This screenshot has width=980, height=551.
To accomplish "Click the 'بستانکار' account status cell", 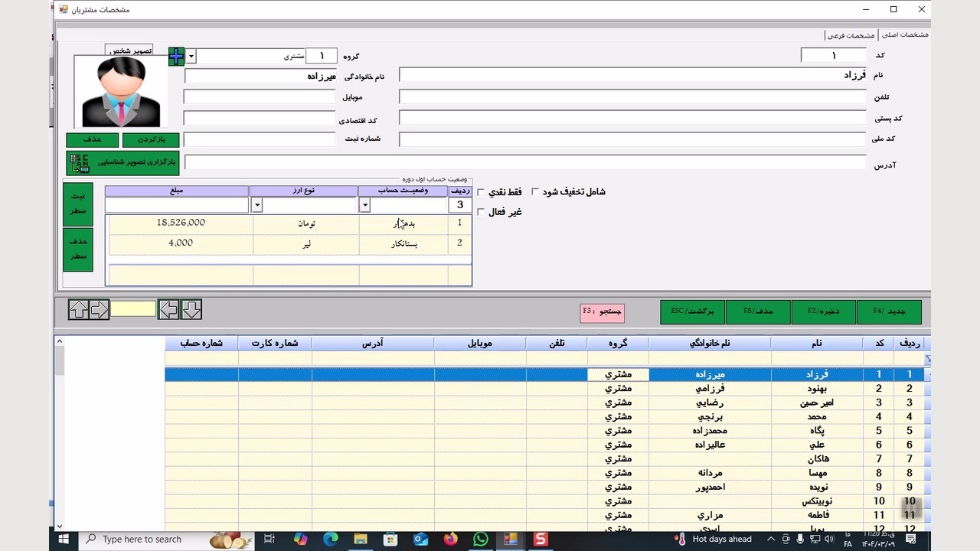I will 403,243.
